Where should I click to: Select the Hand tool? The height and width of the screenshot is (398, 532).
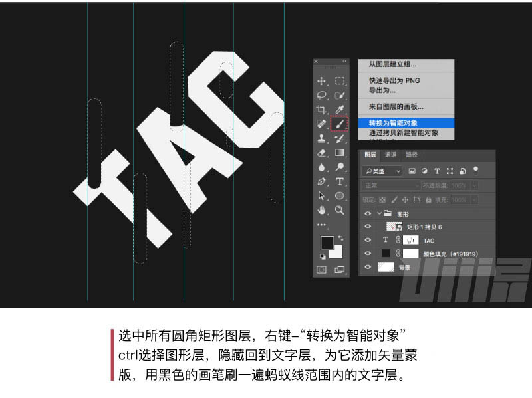point(321,210)
